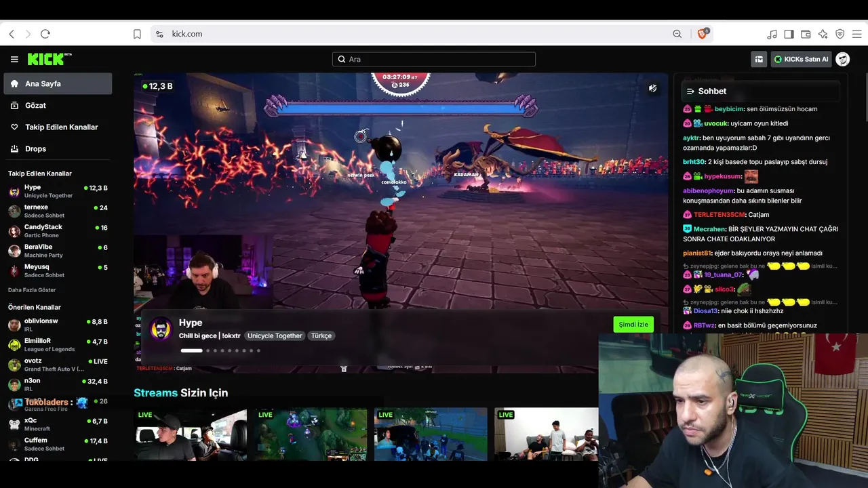Open the oblivionsw recommended channel
This screenshot has width=868, height=488.
tap(58, 325)
